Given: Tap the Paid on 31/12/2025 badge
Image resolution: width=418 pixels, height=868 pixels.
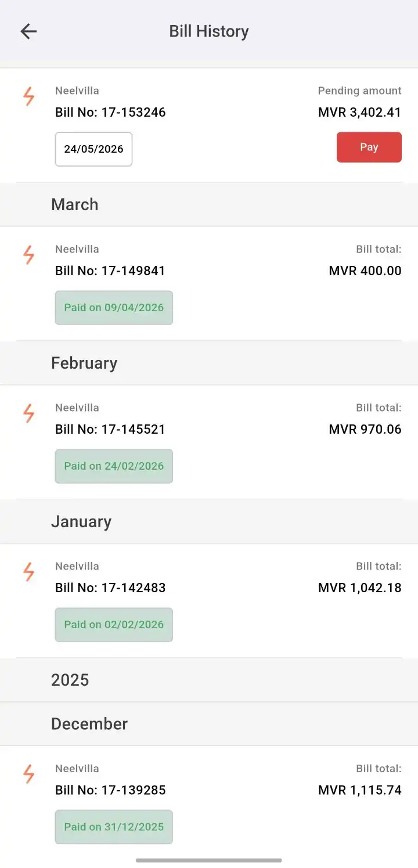Looking at the screenshot, I should pyautogui.click(x=114, y=827).
